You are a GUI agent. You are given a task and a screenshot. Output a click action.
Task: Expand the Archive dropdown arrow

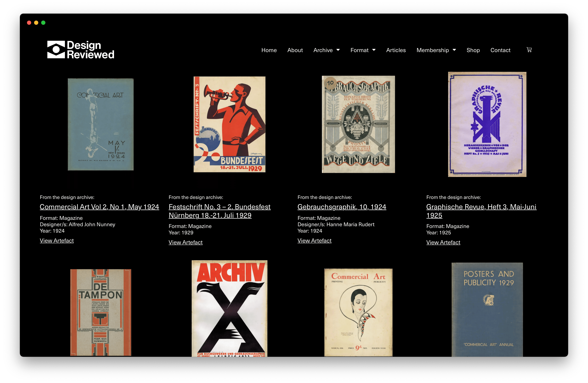pyautogui.click(x=338, y=50)
